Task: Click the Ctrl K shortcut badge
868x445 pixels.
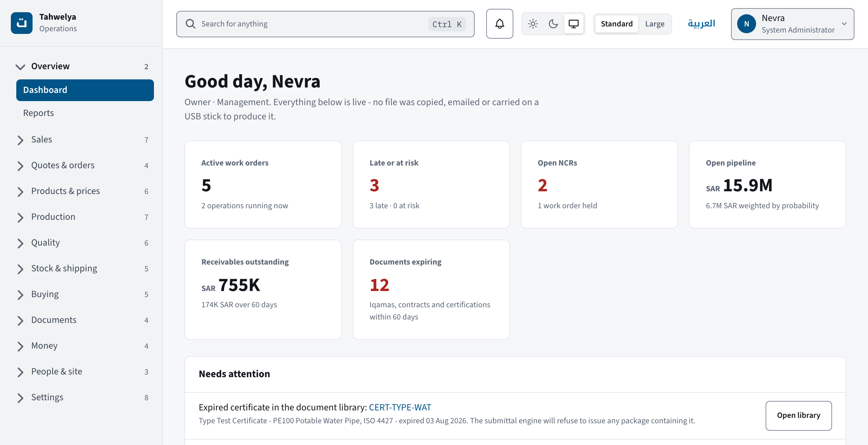Action: [x=447, y=24]
